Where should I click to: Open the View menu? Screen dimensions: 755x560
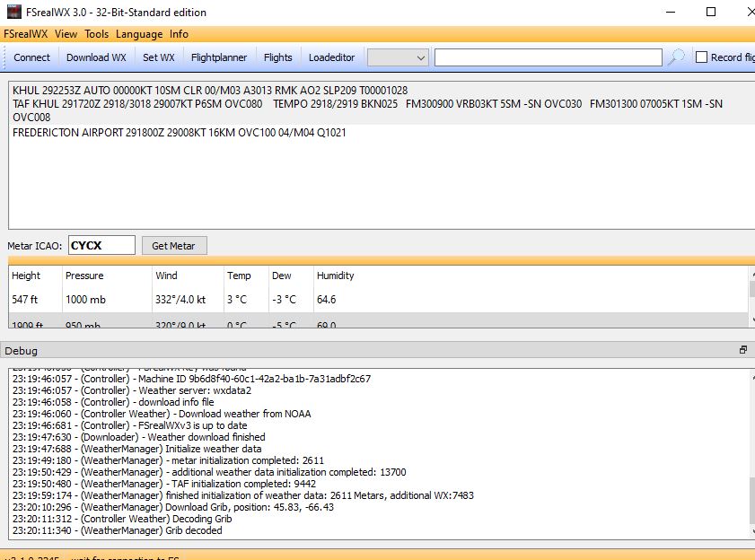coord(66,34)
